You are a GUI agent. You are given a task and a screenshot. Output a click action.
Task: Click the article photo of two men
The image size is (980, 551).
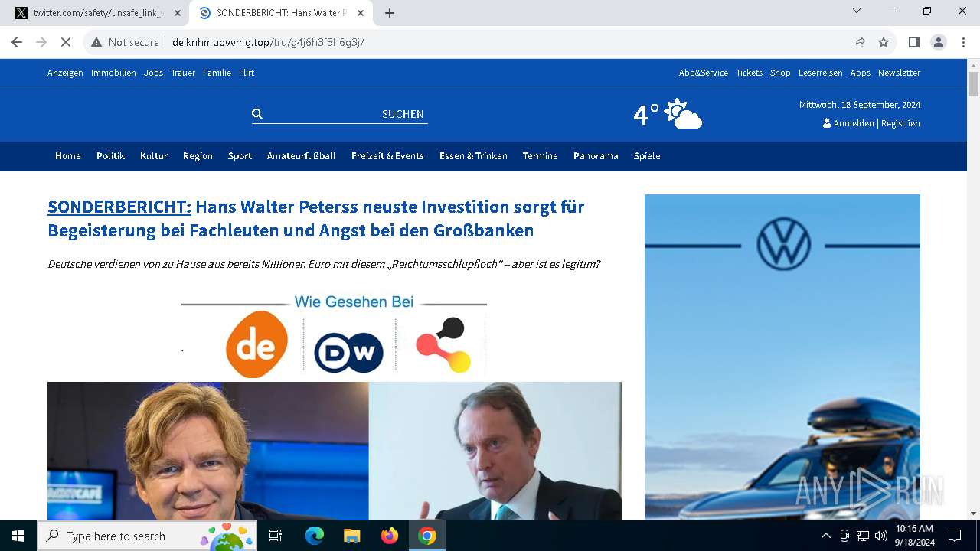(x=335, y=452)
